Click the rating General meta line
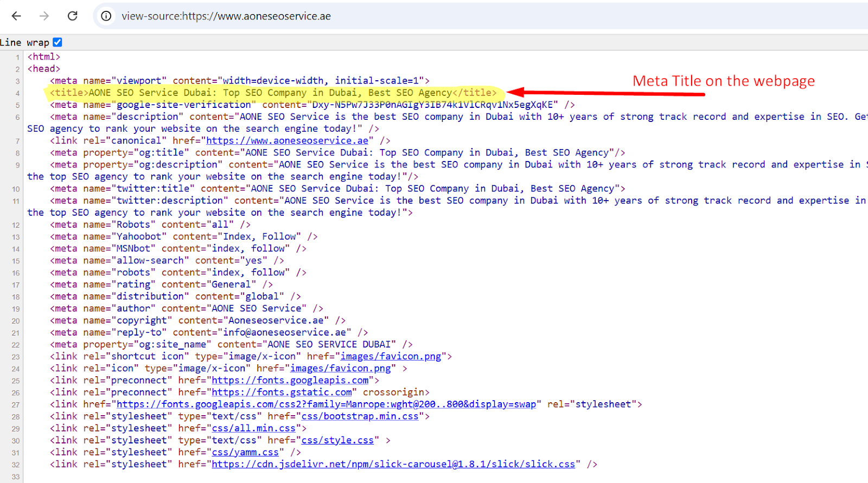 (162, 284)
